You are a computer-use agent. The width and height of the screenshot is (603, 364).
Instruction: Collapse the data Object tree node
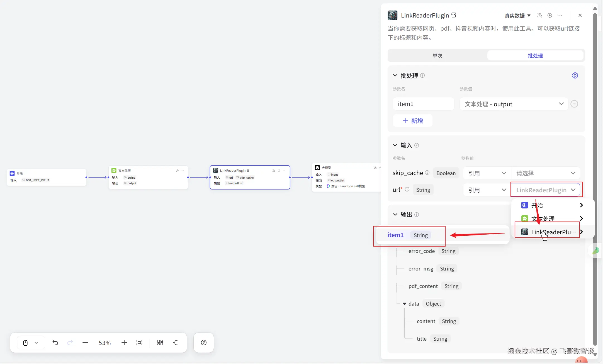pos(404,304)
